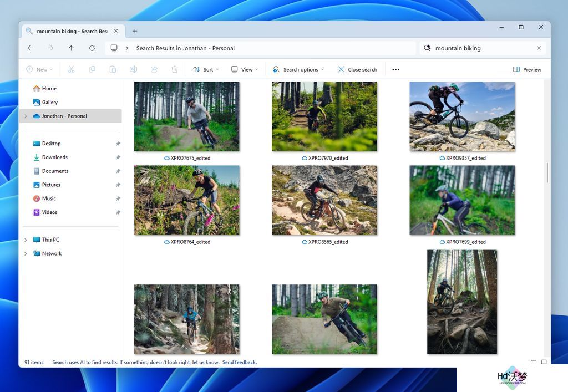Clear the mountain biking search text

pyautogui.click(x=539, y=48)
